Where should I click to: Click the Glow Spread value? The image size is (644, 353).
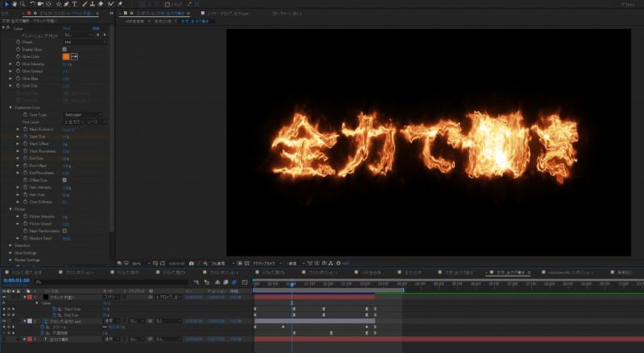(x=66, y=72)
